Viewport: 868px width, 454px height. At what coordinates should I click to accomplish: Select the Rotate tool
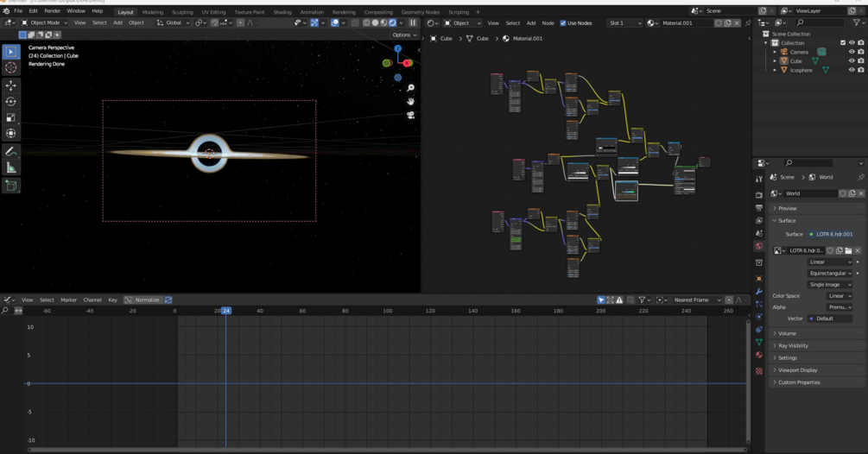(x=11, y=102)
